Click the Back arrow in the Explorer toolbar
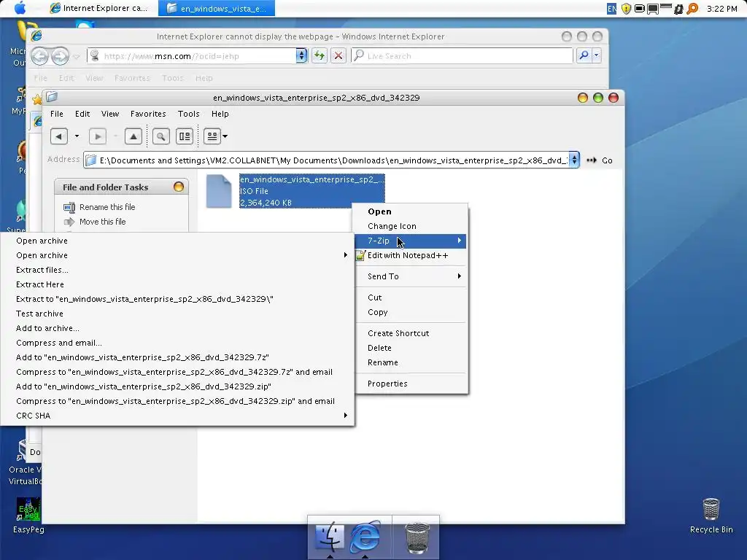 59,136
